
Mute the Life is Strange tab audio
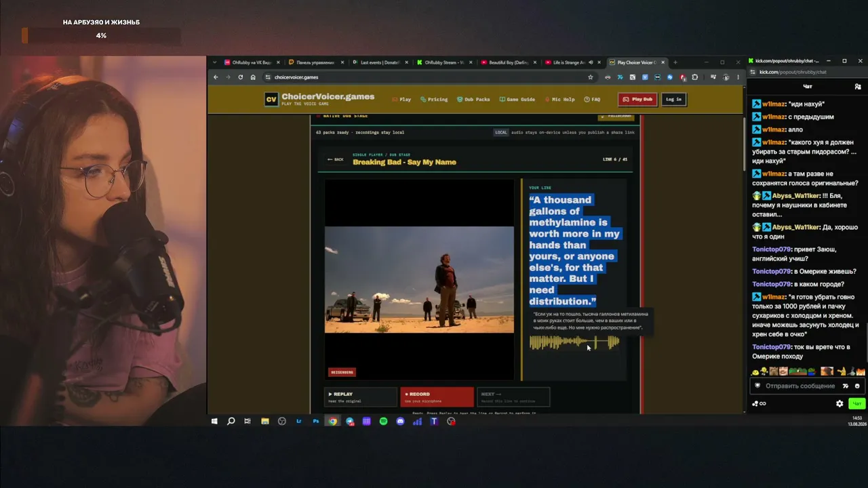[x=590, y=62]
